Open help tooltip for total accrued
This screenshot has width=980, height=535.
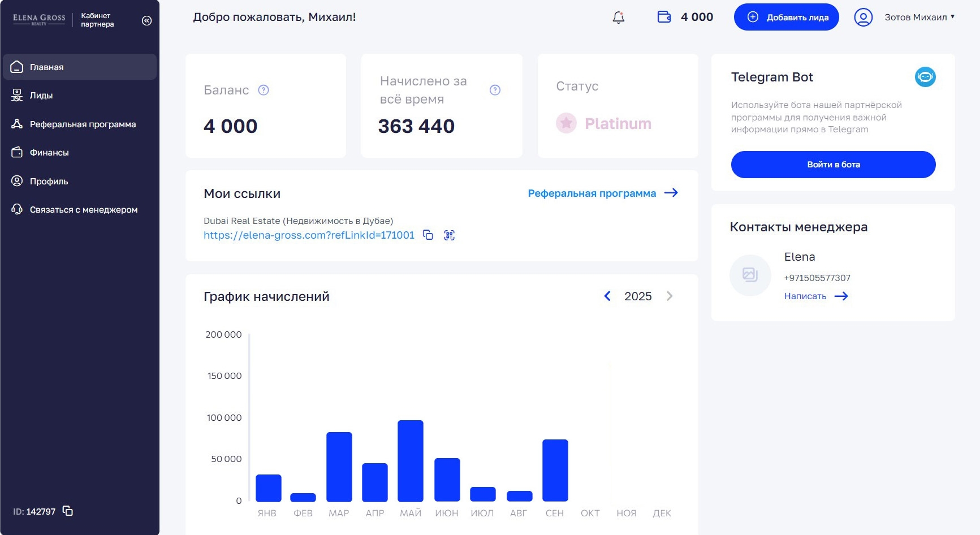[x=495, y=90]
